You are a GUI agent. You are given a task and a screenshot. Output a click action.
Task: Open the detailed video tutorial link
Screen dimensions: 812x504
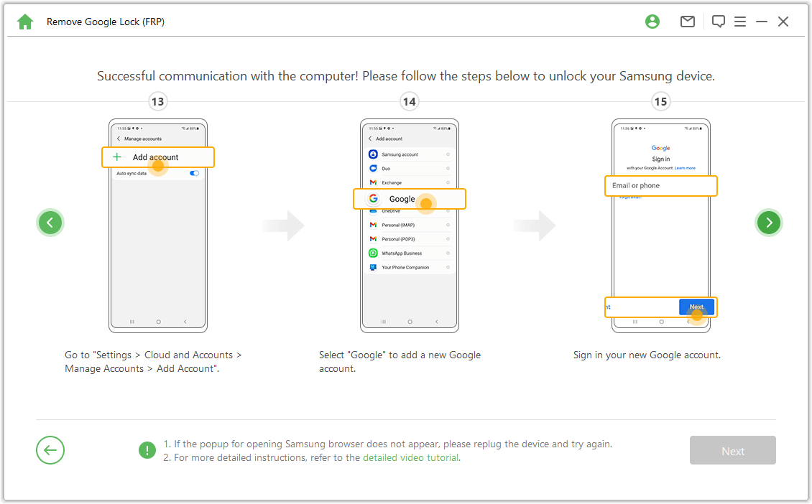click(x=410, y=457)
